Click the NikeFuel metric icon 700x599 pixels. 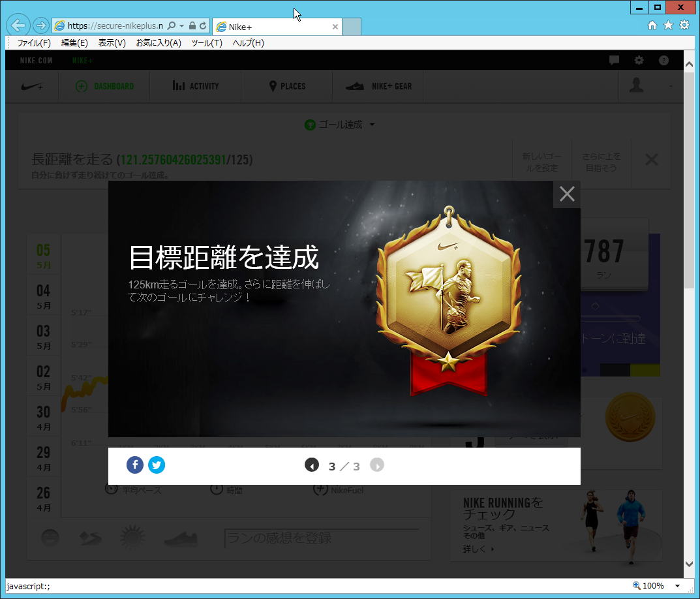pos(320,489)
